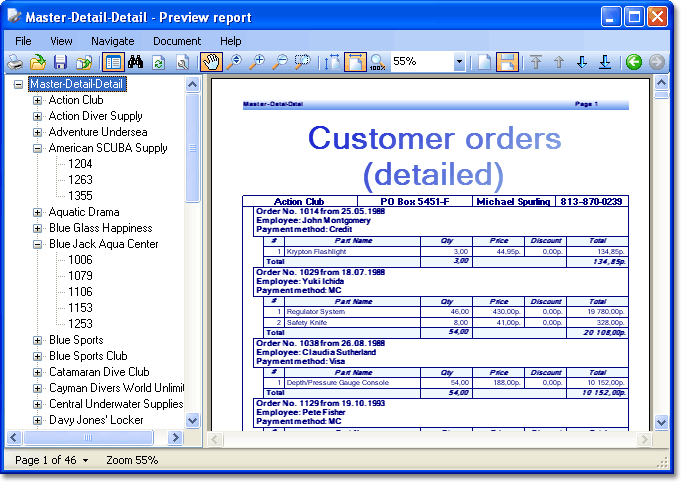
Task: Click the grey Forward navigation arrow
Action: click(657, 62)
